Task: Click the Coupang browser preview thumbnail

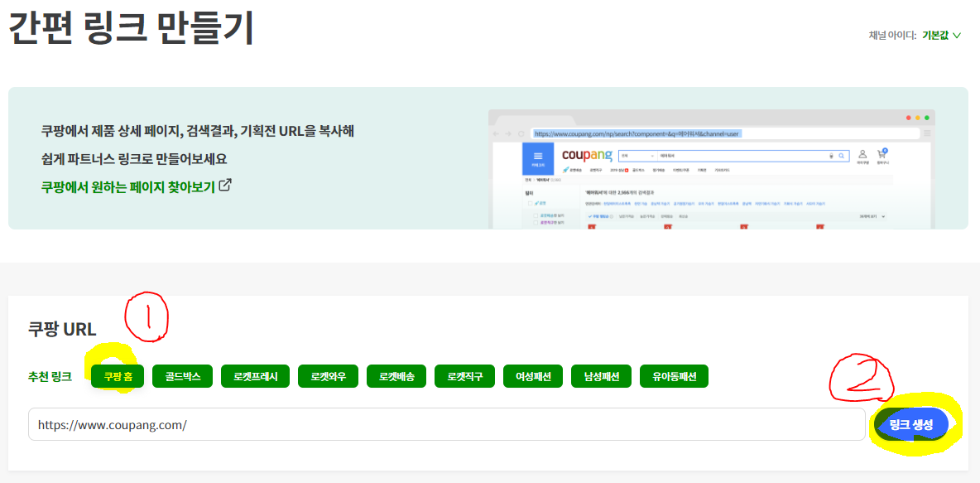Action: pos(712,169)
